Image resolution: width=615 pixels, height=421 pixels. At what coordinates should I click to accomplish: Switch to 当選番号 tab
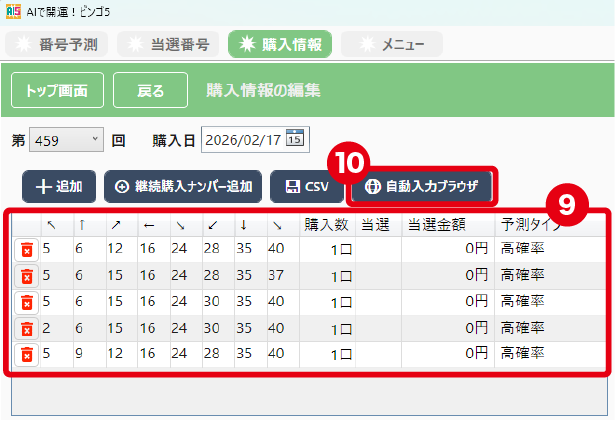(168, 44)
